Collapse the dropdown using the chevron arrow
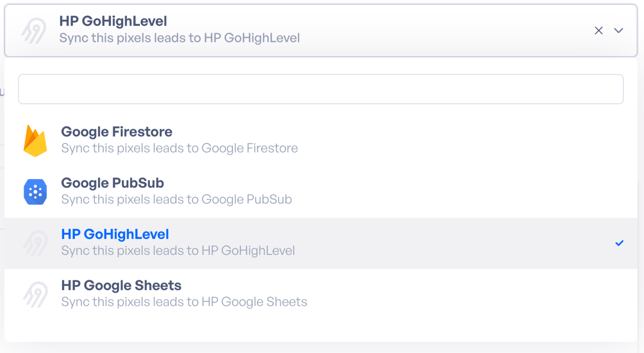Screen dimensions: 644x353 point(619,31)
